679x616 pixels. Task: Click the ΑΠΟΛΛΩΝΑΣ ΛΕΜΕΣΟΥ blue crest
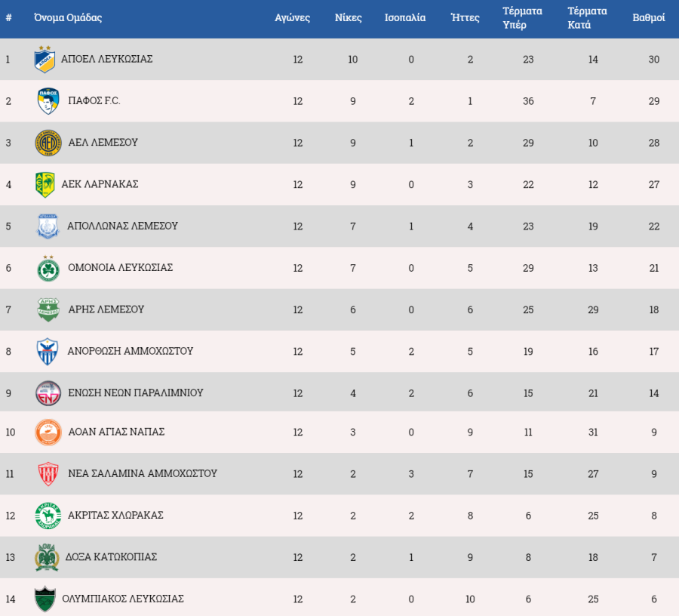[48, 226]
